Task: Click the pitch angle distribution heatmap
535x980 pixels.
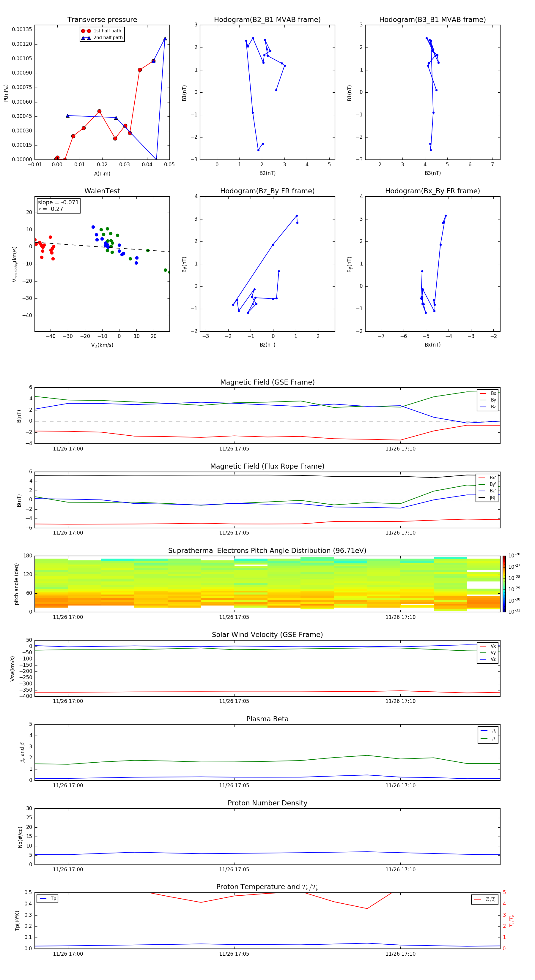Action: pyautogui.click(x=267, y=584)
